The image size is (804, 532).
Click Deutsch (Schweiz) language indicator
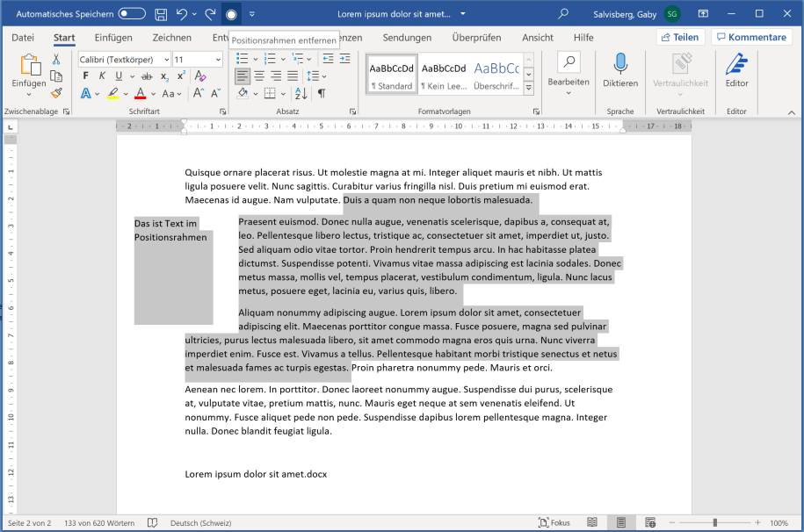(x=201, y=522)
